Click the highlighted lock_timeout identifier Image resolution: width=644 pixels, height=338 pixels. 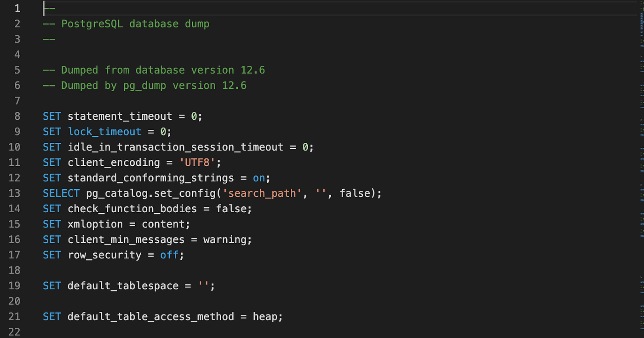(x=104, y=132)
